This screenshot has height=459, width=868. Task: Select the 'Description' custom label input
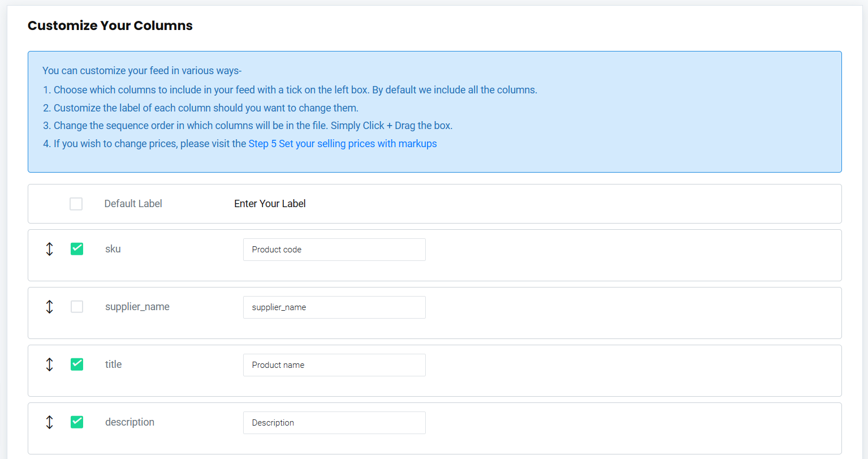pyautogui.click(x=334, y=423)
